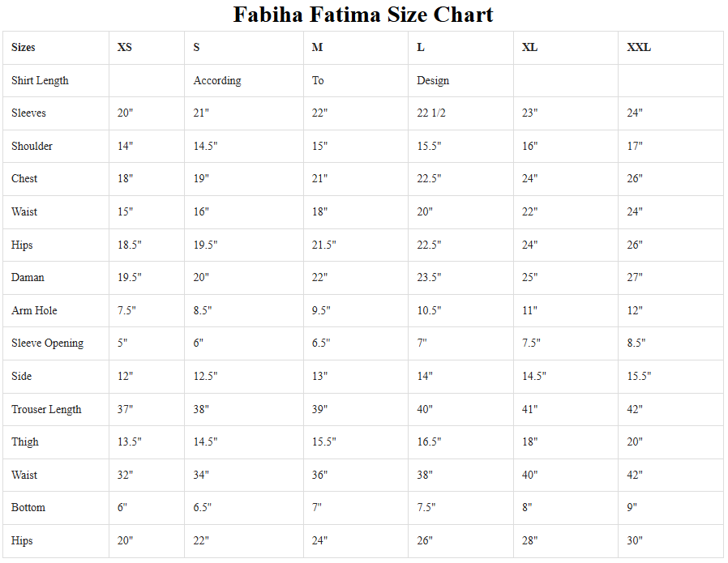Select the Sleeve Opening row label
Screen dimensions: 728x563
47,343
